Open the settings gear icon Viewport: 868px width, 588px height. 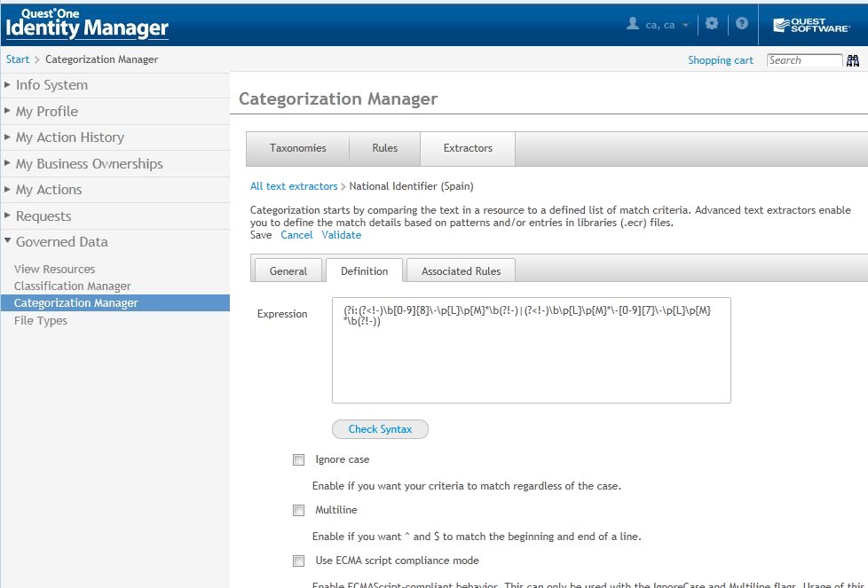(711, 25)
